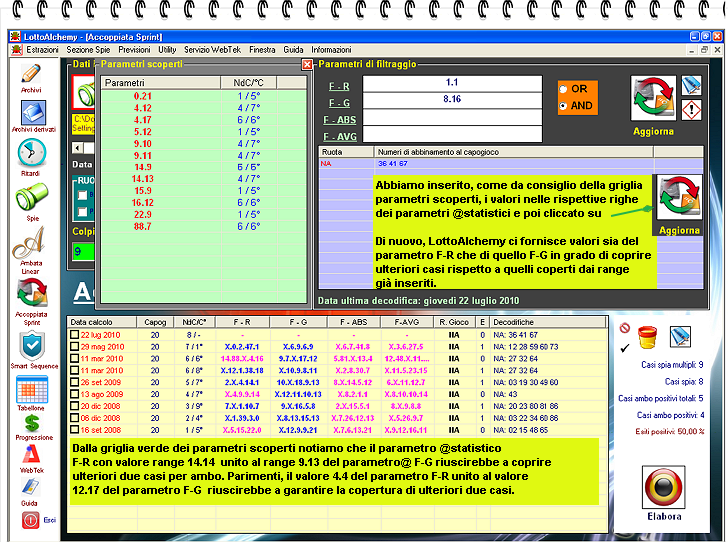728x542 pixels.
Task: Open the Estrazioni menu
Action: click(x=42, y=50)
